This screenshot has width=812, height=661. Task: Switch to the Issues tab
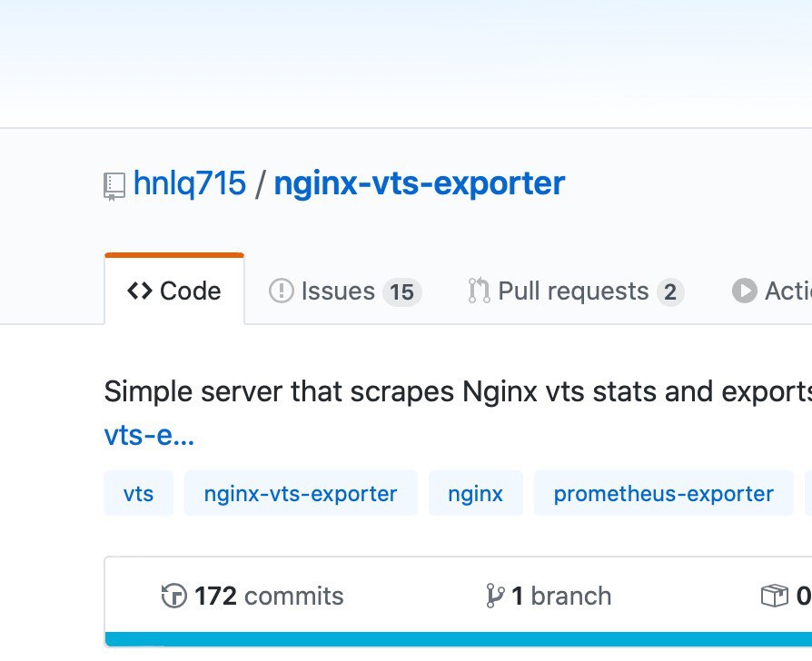pos(345,291)
